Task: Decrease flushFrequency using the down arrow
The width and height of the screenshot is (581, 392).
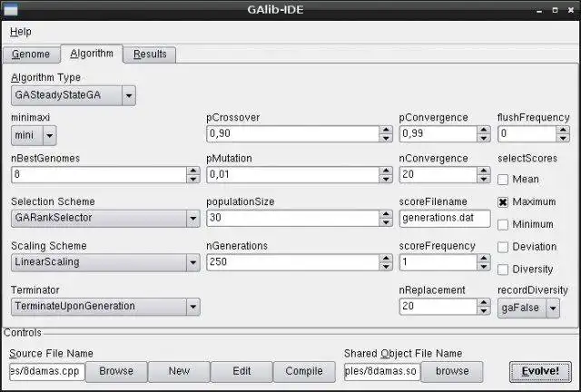Action: (565, 138)
